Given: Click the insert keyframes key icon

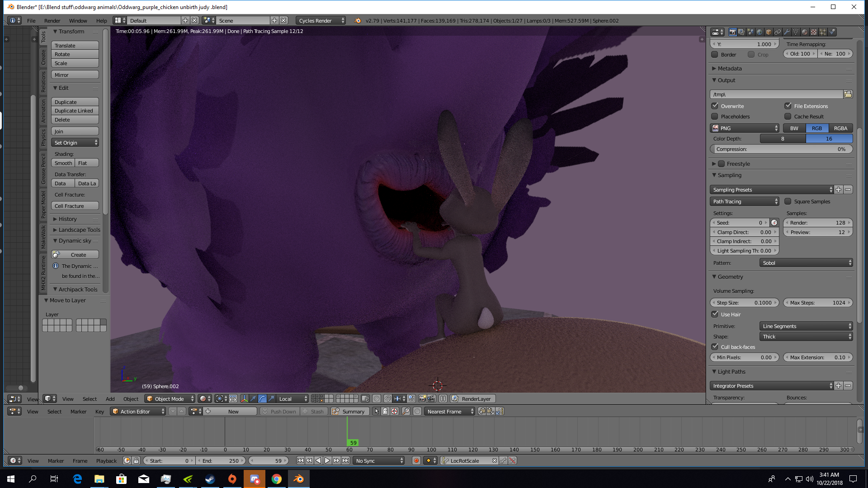Looking at the screenshot, I should [503, 461].
